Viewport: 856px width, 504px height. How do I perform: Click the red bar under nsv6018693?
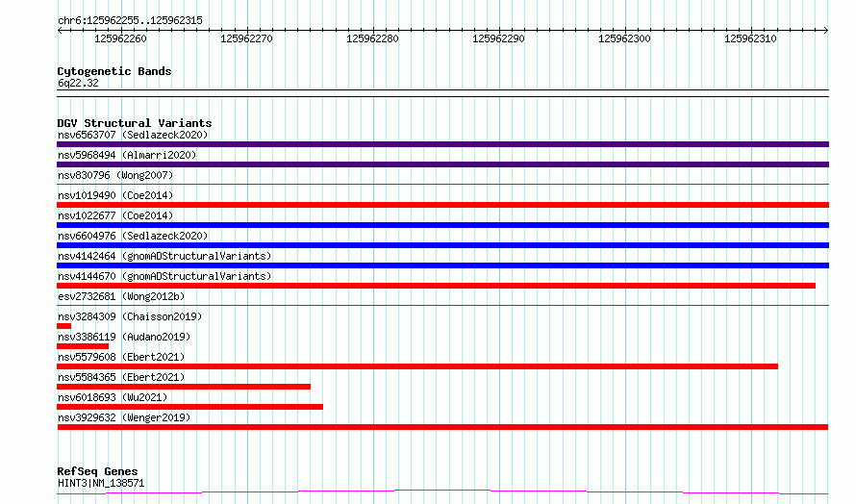tap(190, 407)
